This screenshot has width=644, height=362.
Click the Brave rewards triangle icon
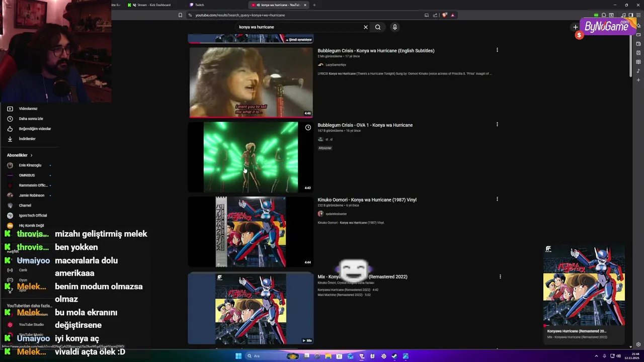tap(453, 15)
